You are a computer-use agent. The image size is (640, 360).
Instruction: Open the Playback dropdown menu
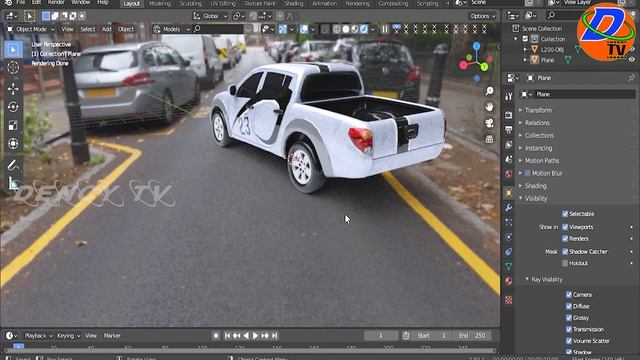[38, 336]
